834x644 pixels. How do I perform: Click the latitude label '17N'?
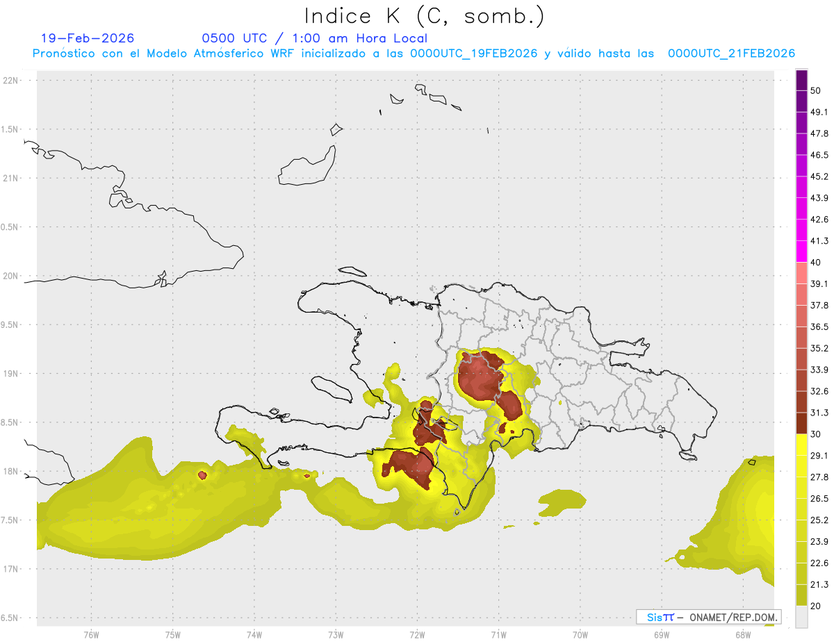point(10,569)
